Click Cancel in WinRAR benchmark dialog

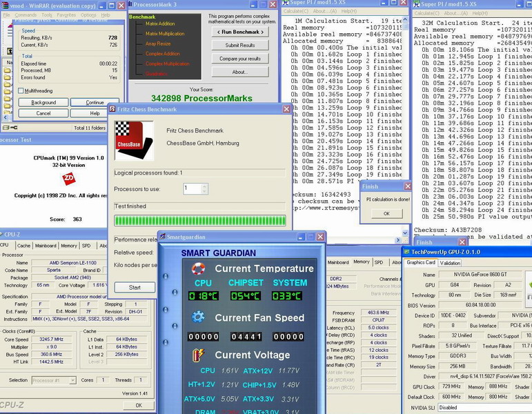point(43,113)
